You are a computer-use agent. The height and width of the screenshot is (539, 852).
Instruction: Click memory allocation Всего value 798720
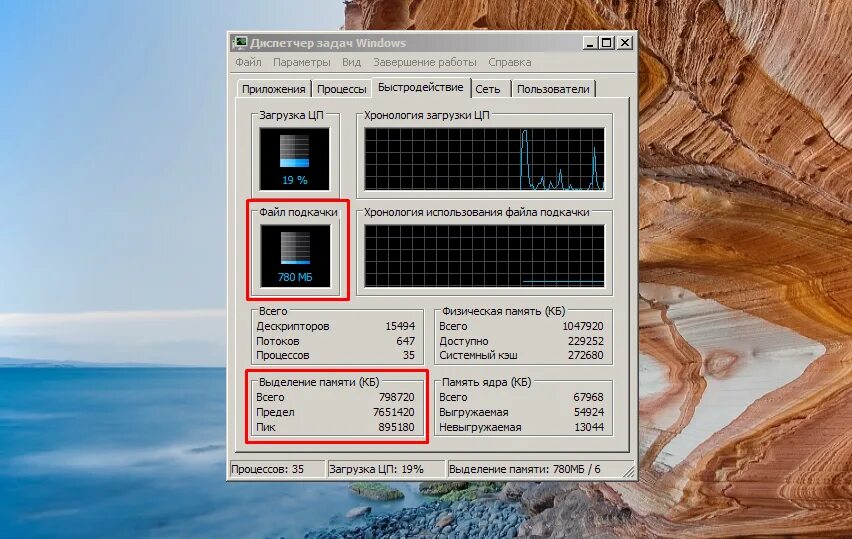coord(397,397)
